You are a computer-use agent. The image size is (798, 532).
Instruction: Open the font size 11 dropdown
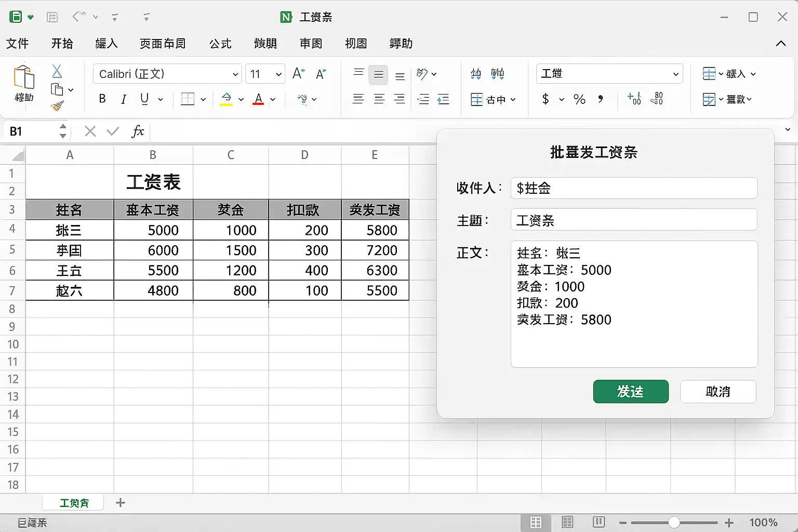279,74
